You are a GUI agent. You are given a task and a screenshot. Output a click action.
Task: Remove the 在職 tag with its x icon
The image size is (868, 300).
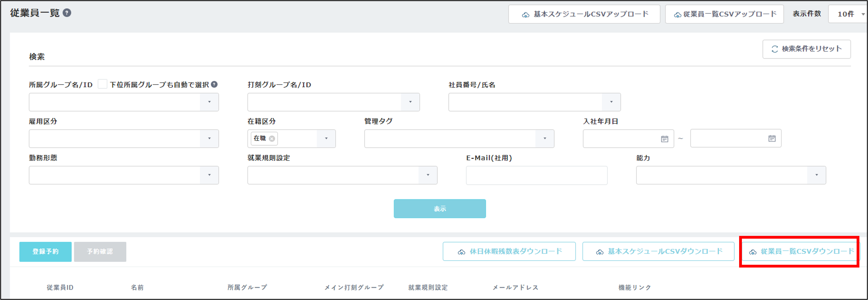(x=272, y=138)
